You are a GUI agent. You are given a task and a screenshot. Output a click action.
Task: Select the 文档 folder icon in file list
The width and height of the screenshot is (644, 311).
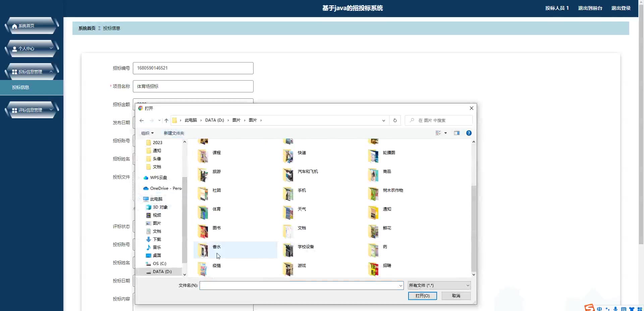point(288,231)
